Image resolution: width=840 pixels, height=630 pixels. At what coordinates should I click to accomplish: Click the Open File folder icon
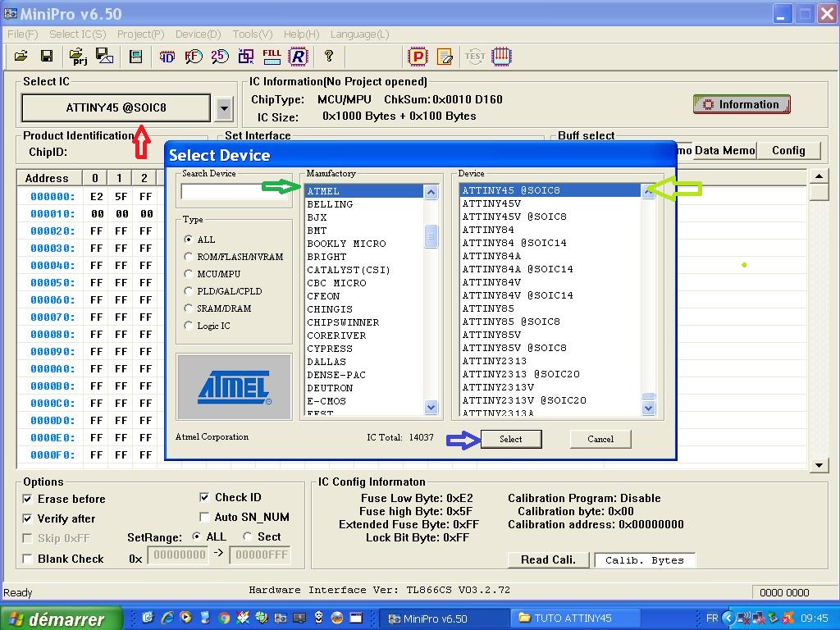tap(21, 56)
